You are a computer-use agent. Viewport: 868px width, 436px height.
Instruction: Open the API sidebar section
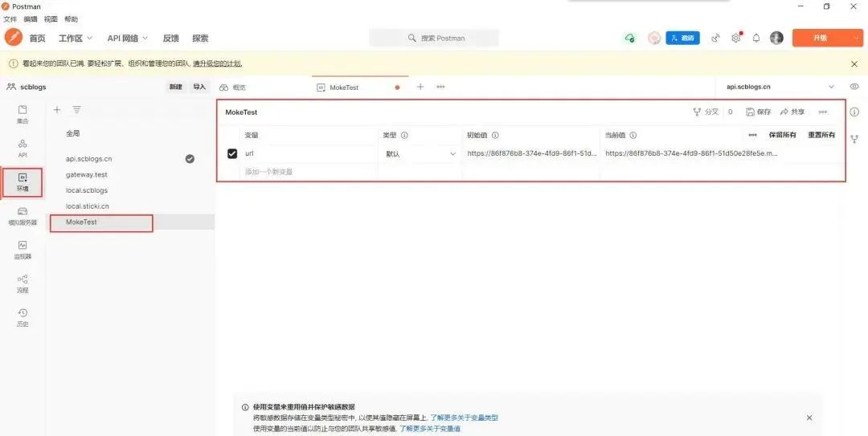pos(23,149)
